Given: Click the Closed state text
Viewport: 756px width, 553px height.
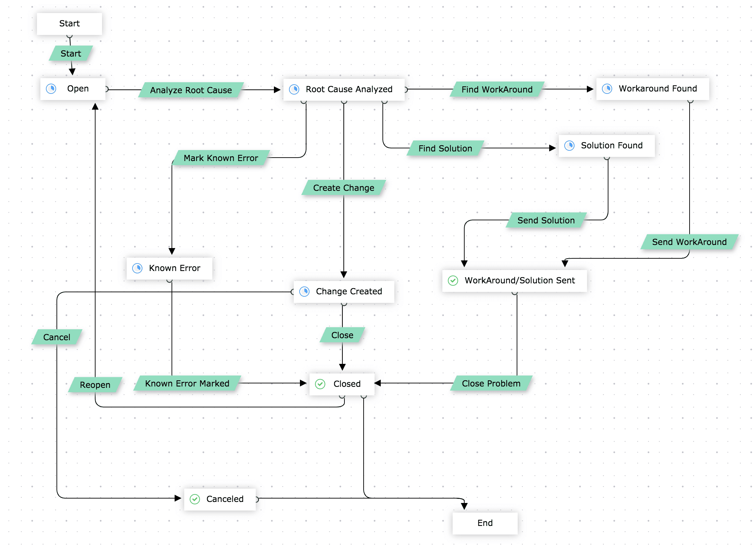Looking at the screenshot, I should 347,384.
